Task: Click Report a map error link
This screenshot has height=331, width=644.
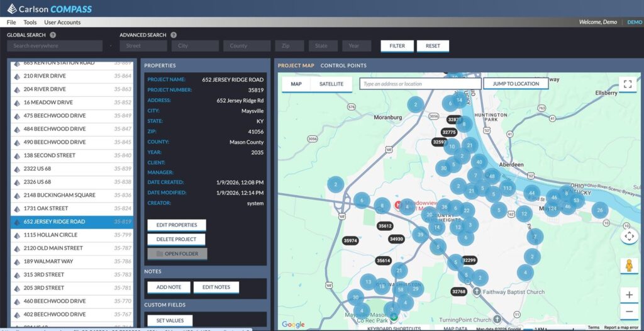Action: tap(621, 328)
